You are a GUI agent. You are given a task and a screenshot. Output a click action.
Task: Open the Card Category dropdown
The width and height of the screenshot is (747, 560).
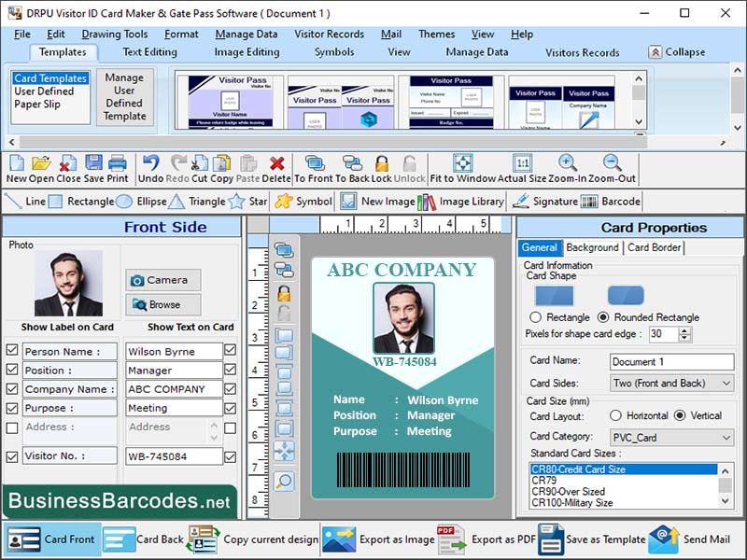[x=726, y=438]
